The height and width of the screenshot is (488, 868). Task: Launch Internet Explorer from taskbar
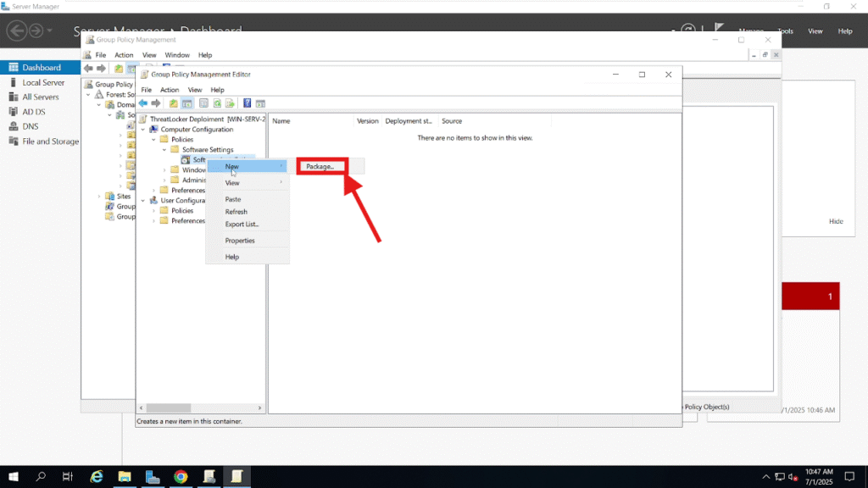pos(97,476)
